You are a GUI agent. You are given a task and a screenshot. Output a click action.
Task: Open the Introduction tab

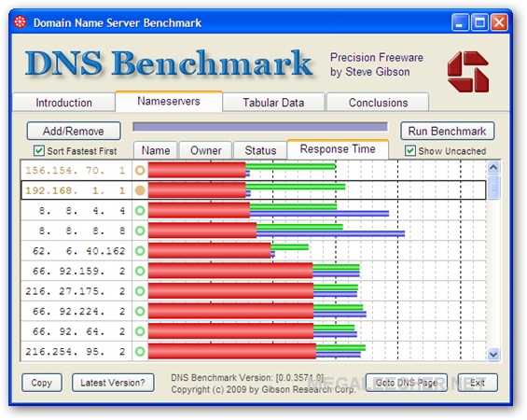[63, 103]
